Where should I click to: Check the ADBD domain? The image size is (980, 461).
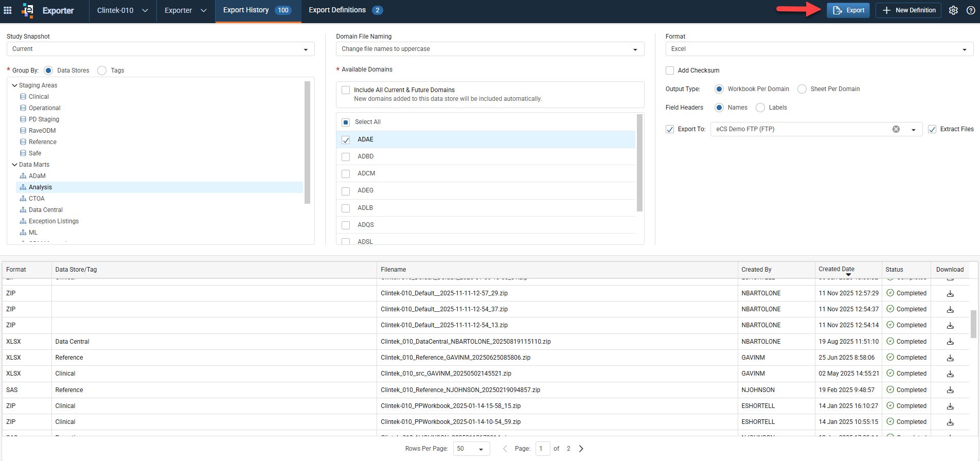click(x=346, y=157)
